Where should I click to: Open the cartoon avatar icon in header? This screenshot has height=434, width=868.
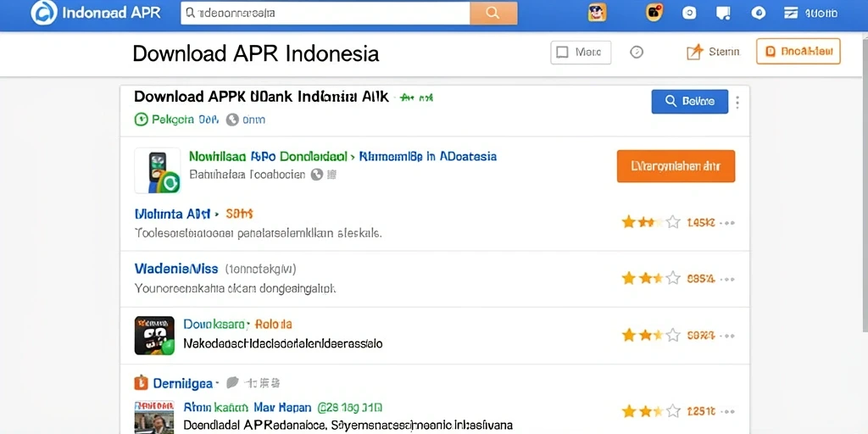(x=597, y=13)
